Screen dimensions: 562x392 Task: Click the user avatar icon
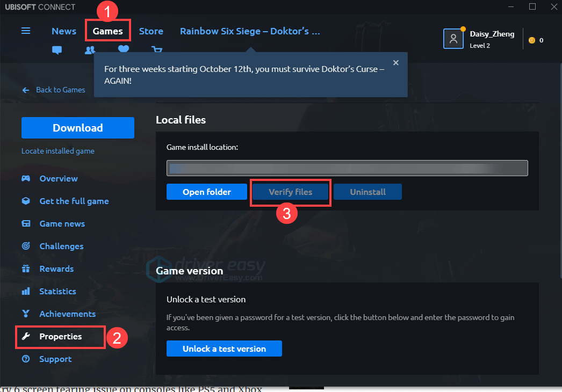(453, 39)
